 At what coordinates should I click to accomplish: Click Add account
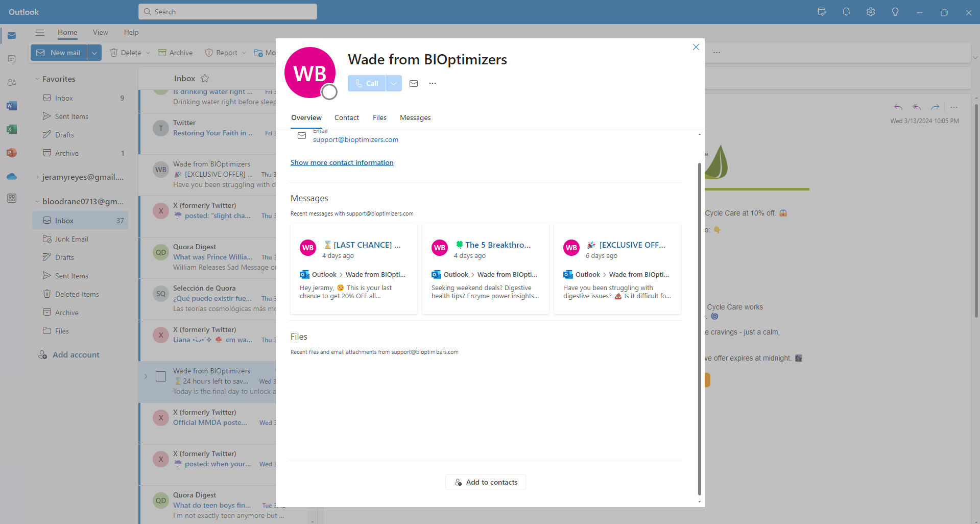(x=69, y=354)
